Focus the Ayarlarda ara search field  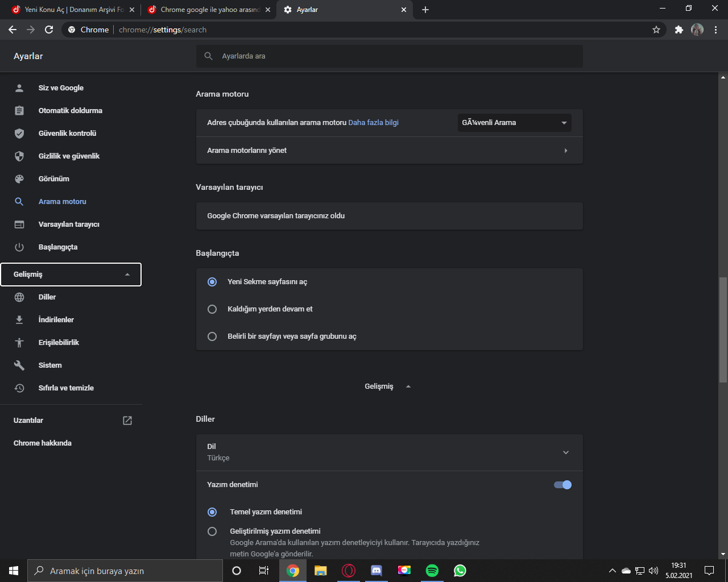pos(389,56)
